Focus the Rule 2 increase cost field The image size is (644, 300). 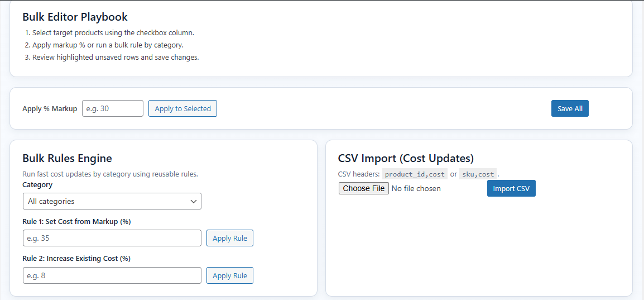click(112, 275)
